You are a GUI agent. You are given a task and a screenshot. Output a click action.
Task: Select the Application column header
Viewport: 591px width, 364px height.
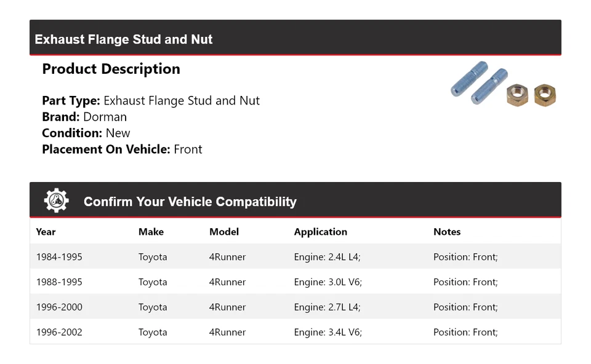pyautogui.click(x=320, y=232)
